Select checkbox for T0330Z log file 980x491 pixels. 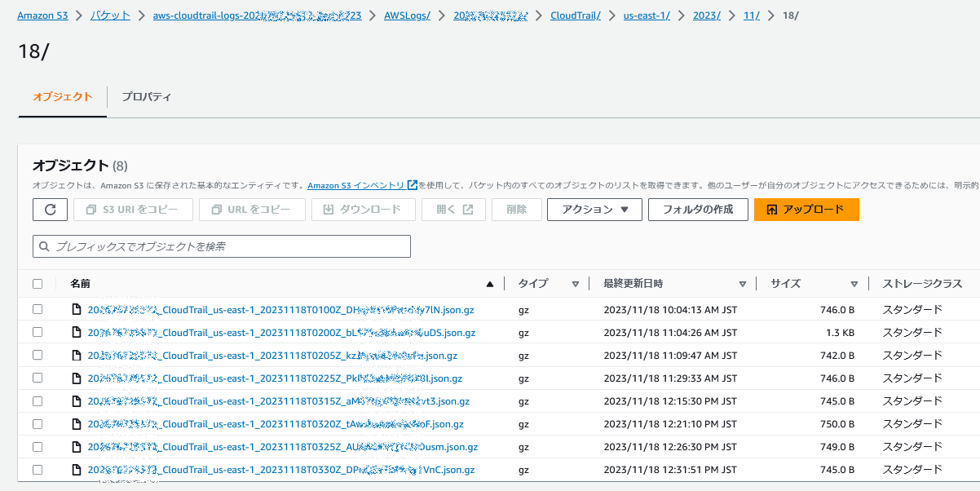(38, 470)
